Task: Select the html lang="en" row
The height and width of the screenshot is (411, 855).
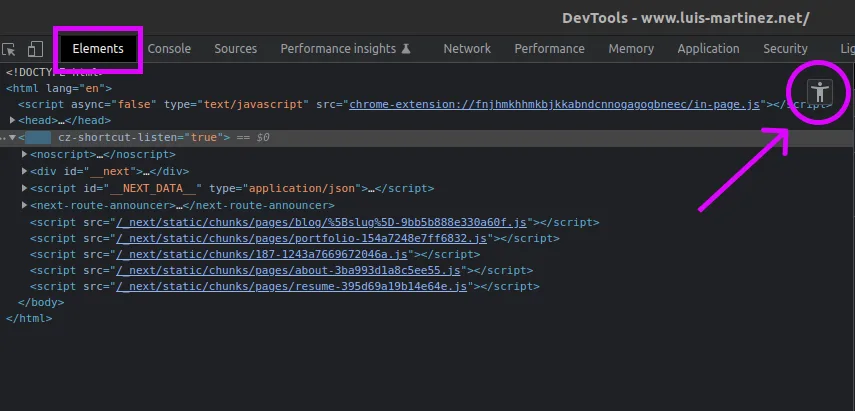Action: coord(59,88)
